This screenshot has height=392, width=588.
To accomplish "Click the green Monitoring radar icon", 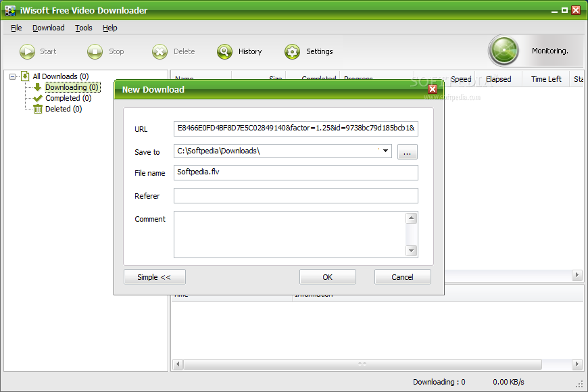I will (504, 50).
